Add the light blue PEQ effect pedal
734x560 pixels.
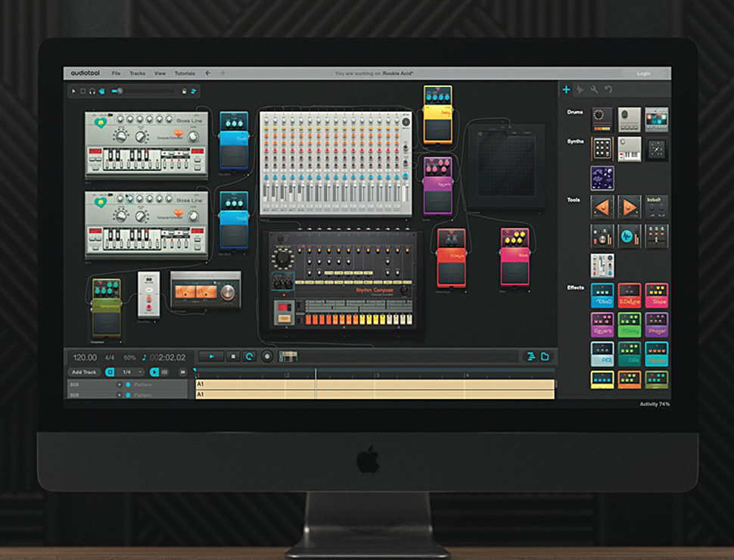(602, 354)
